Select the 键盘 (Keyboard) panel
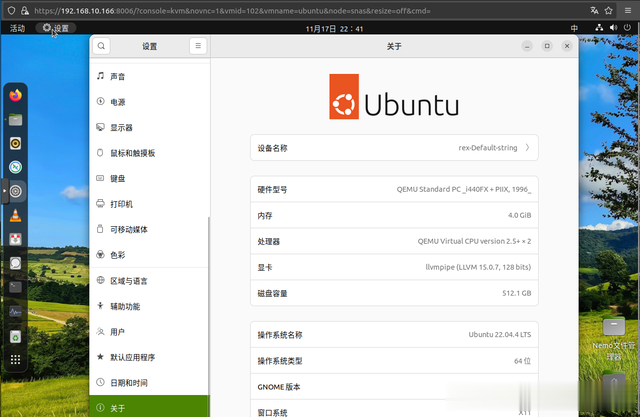 point(149,178)
